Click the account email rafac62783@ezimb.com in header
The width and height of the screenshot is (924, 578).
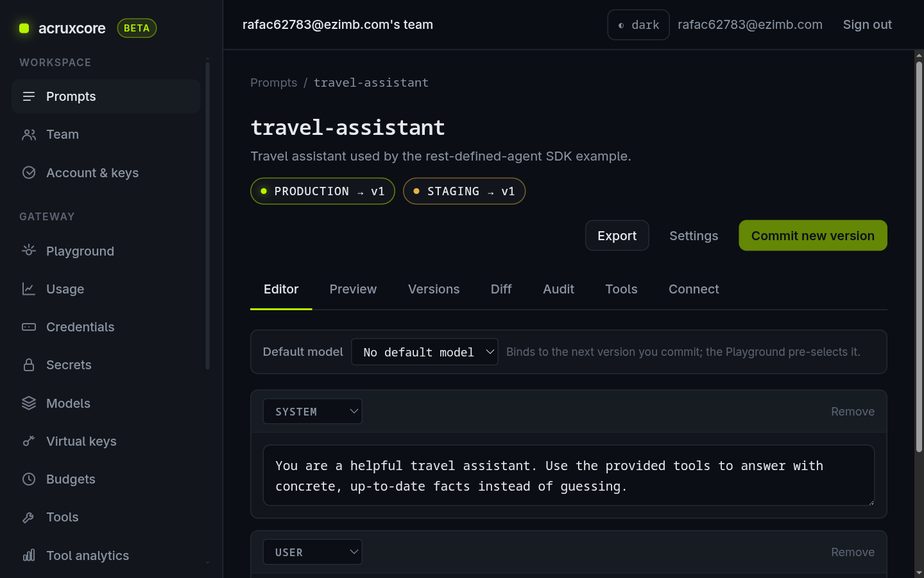pyautogui.click(x=750, y=24)
